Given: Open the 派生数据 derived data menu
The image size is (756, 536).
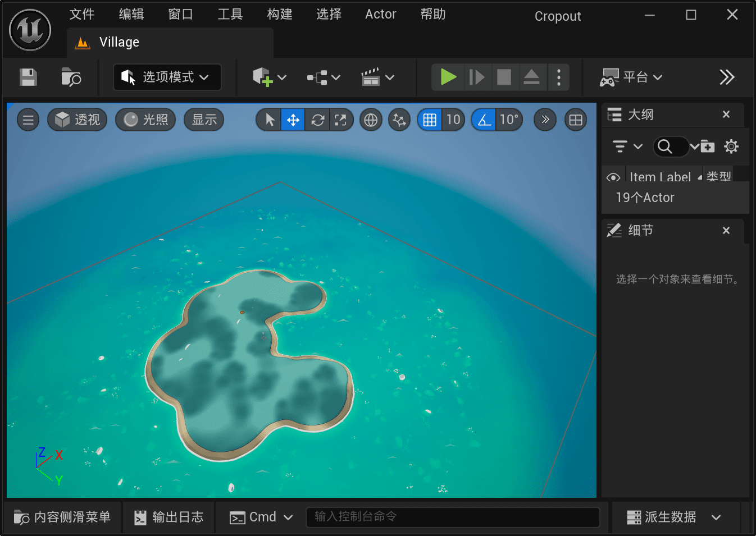Looking at the screenshot, I should tap(674, 517).
